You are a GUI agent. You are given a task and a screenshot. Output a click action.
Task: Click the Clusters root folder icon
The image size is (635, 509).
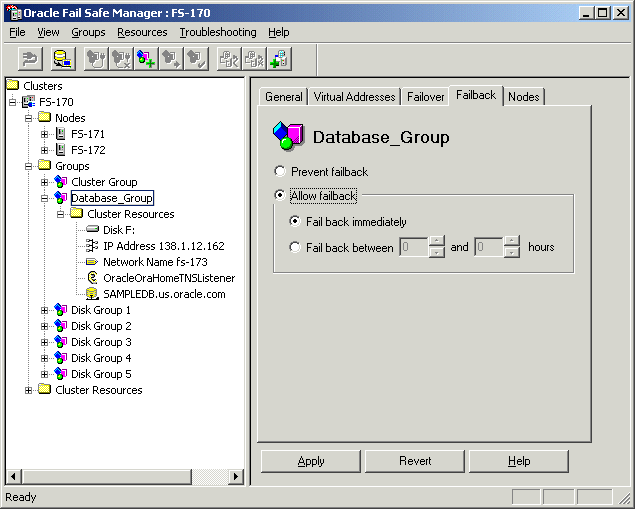click(x=13, y=85)
